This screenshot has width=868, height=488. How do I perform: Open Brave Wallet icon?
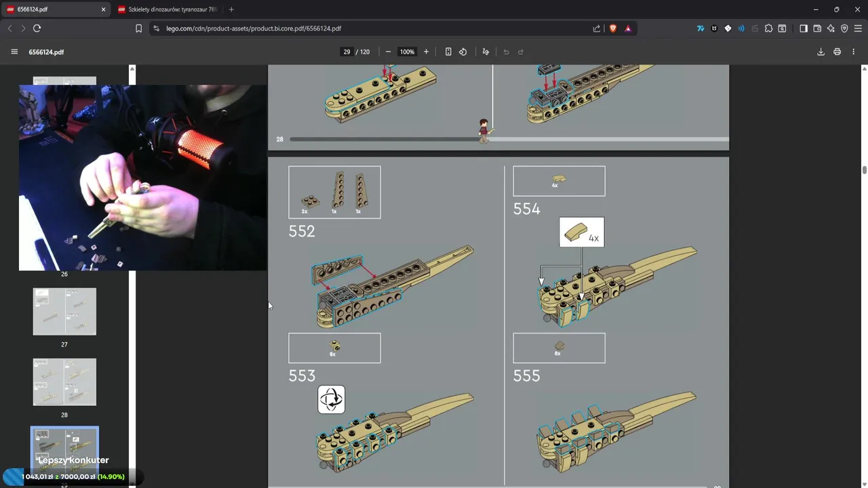tap(817, 28)
